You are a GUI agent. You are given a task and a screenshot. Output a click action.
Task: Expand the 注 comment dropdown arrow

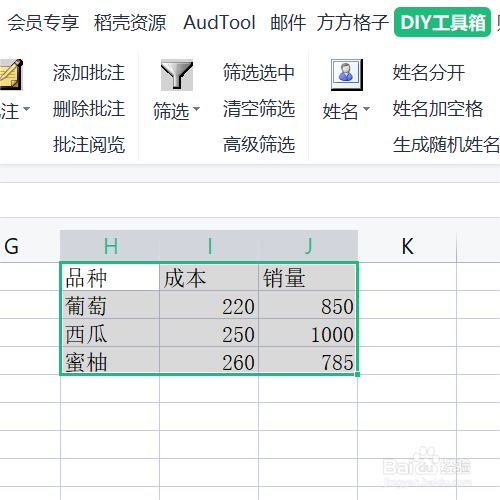point(27,109)
